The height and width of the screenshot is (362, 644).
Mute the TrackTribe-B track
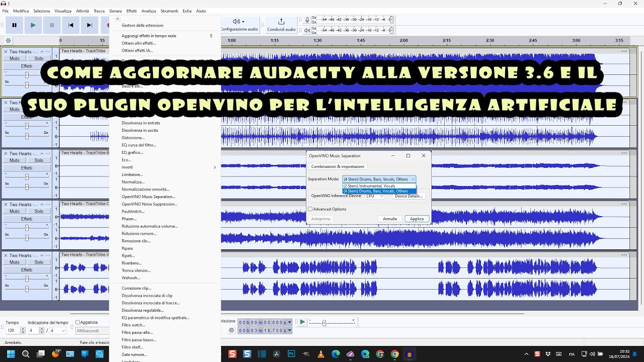tap(15, 160)
